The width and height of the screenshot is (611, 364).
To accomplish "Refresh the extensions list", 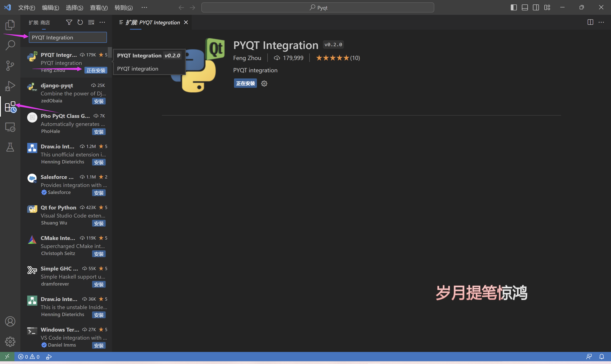I will coord(80,22).
